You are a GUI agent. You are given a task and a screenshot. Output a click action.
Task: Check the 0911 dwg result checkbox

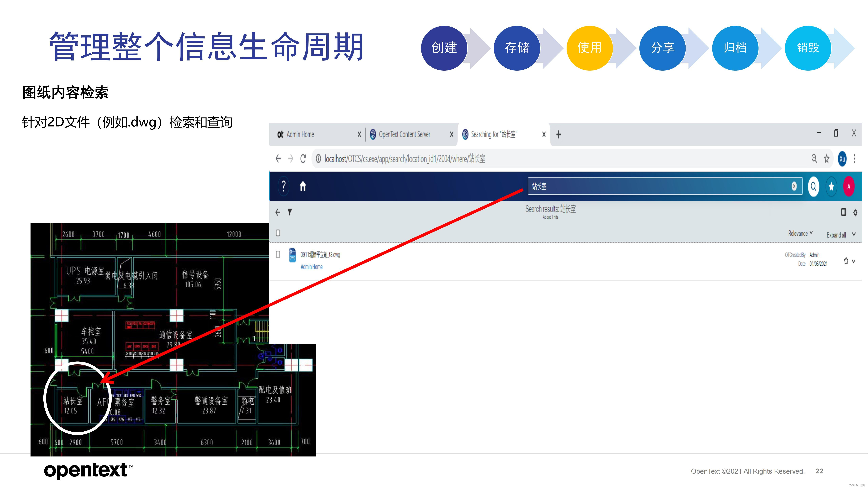(278, 254)
